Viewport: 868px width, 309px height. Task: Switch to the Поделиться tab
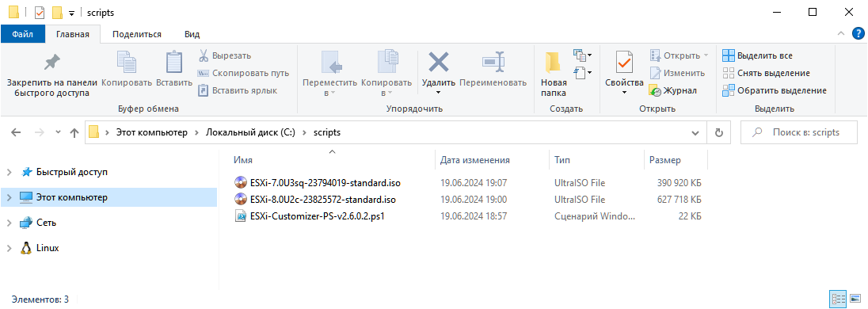[137, 34]
